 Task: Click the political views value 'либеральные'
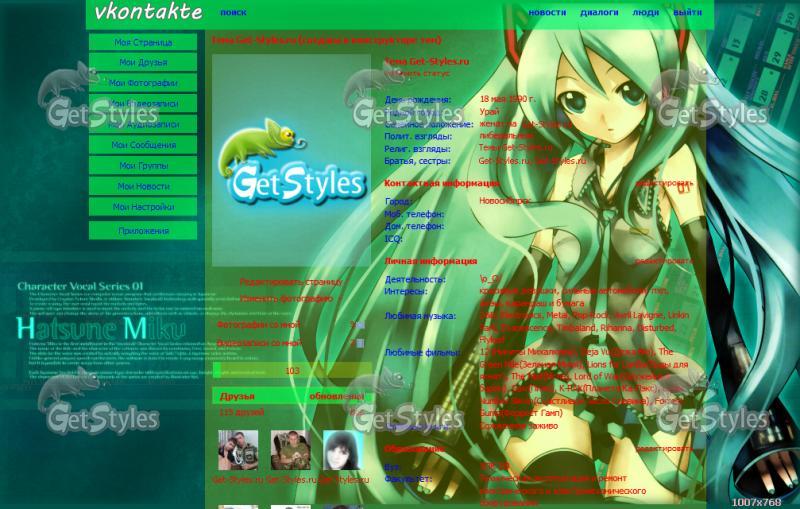[x=507, y=136]
